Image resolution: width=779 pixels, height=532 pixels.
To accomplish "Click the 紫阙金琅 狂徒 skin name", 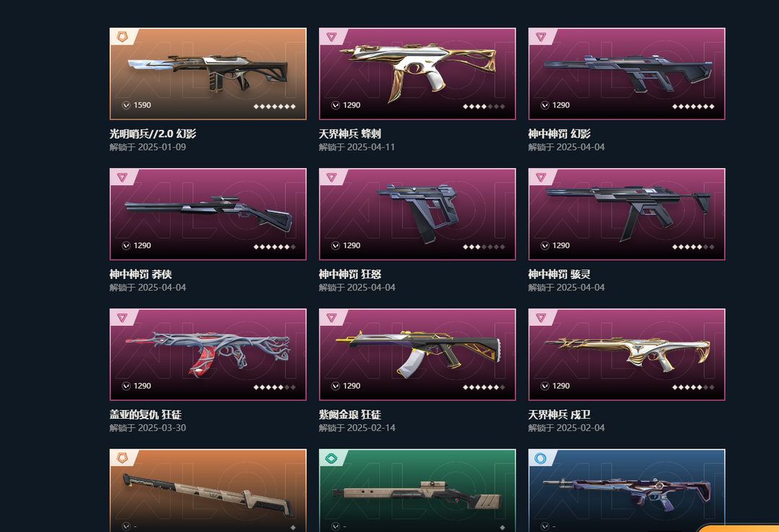I will [350, 414].
